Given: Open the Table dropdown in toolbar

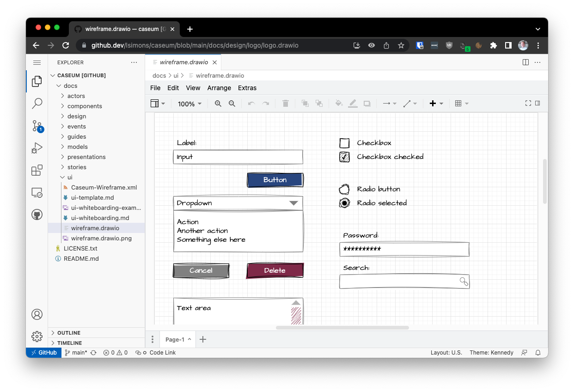Looking at the screenshot, I should (462, 104).
